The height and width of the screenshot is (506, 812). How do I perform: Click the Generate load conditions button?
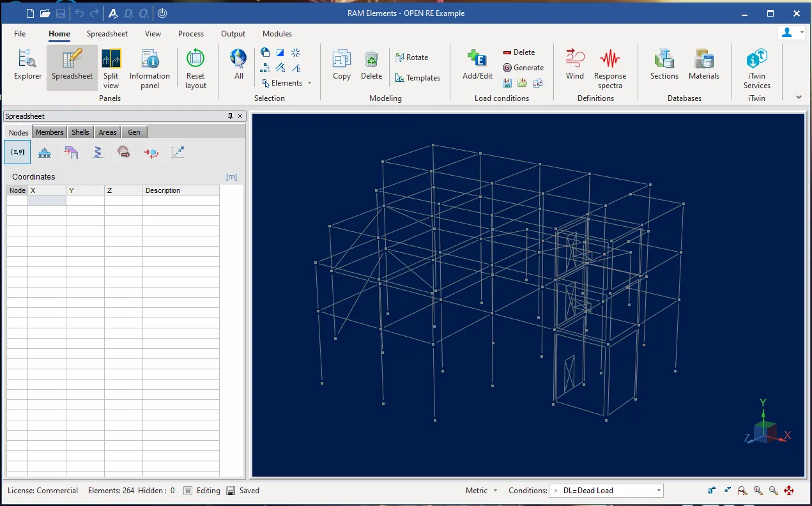click(x=523, y=68)
